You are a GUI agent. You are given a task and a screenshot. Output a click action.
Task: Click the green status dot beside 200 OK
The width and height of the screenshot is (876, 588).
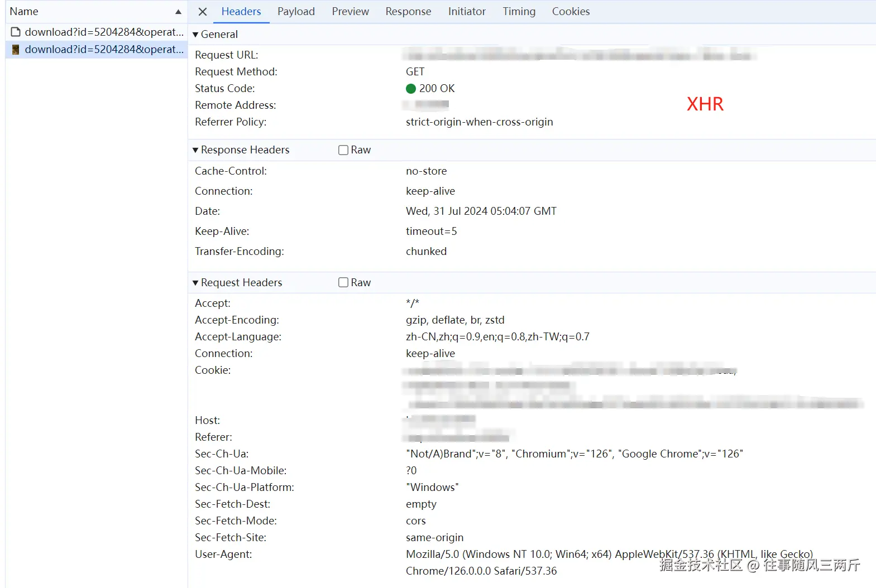point(411,89)
